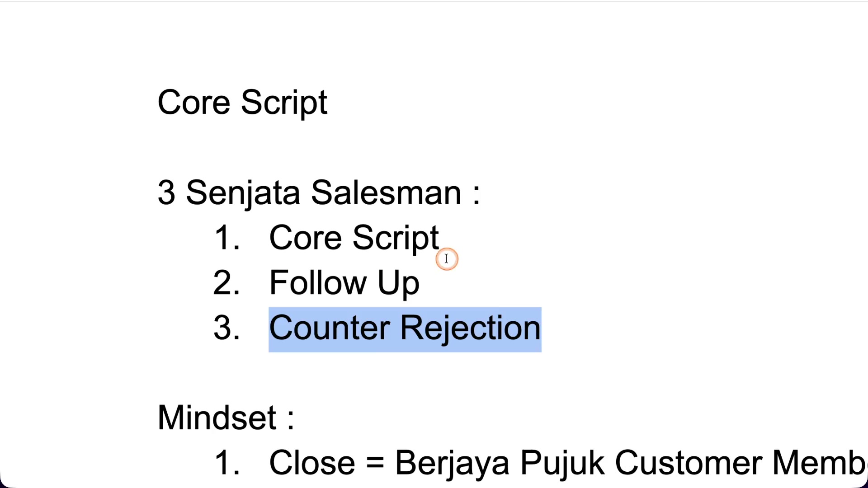Click the highlighted word "Counter"
This screenshot has width=868, height=488.
(x=330, y=328)
